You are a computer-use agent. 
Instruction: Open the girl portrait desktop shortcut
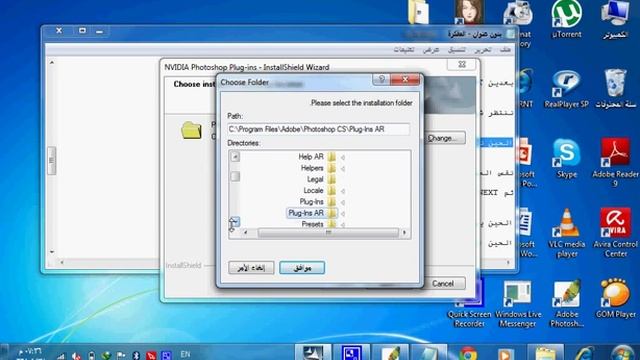coord(469,12)
